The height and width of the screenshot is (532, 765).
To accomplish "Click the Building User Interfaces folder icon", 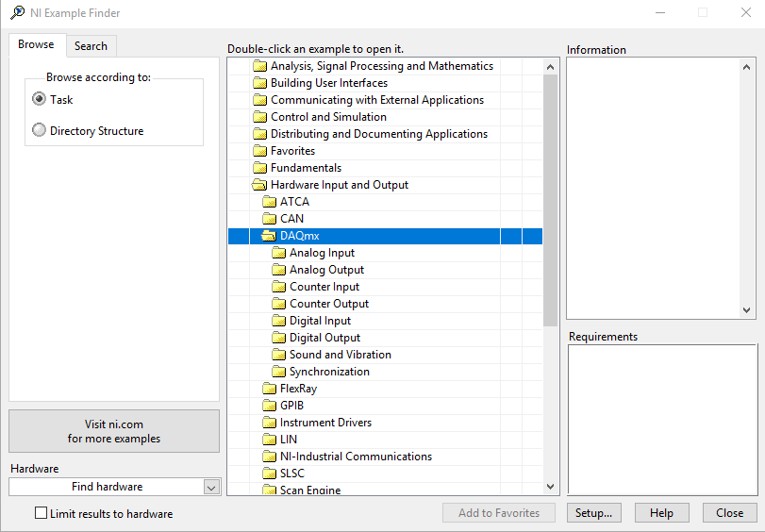I will [x=260, y=83].
